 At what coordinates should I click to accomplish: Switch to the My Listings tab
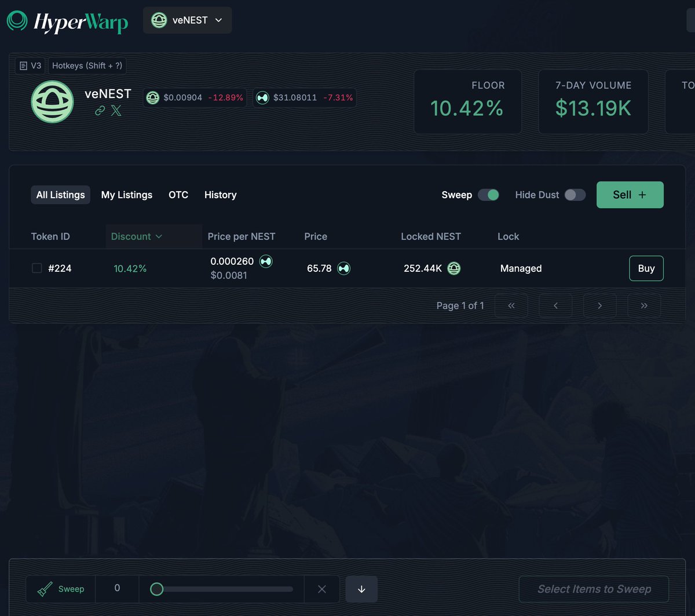[x=127, y=195]
